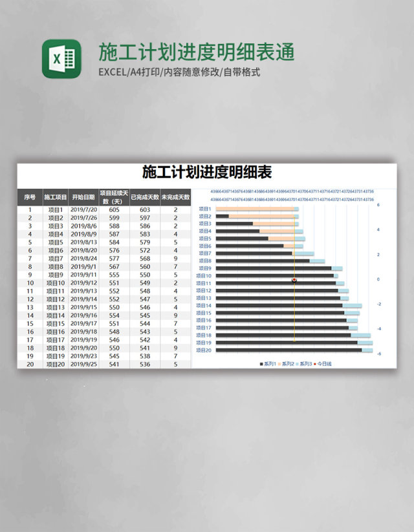Click the dark bar of 项目20 in chart
Screen dimensions: 414x532
pyautogui.click(x=289, y=350)
